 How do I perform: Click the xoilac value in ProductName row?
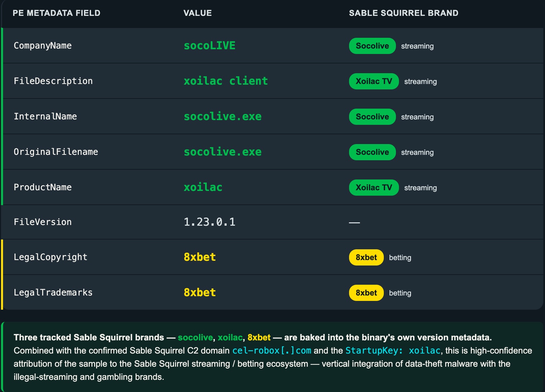(203, 187)
